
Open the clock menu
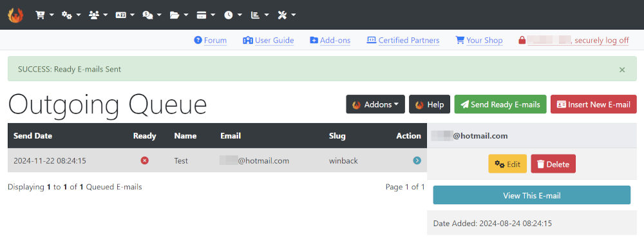point(233,15)
